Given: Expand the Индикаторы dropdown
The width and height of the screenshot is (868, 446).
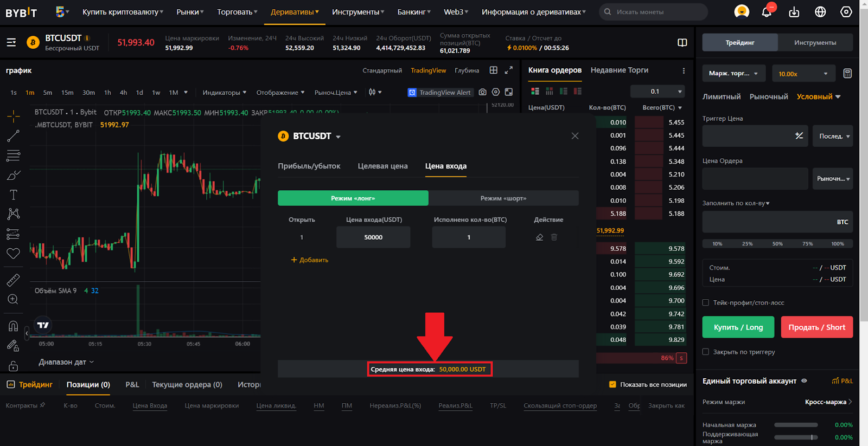Looking at the screenshot, I should [224, 93].
